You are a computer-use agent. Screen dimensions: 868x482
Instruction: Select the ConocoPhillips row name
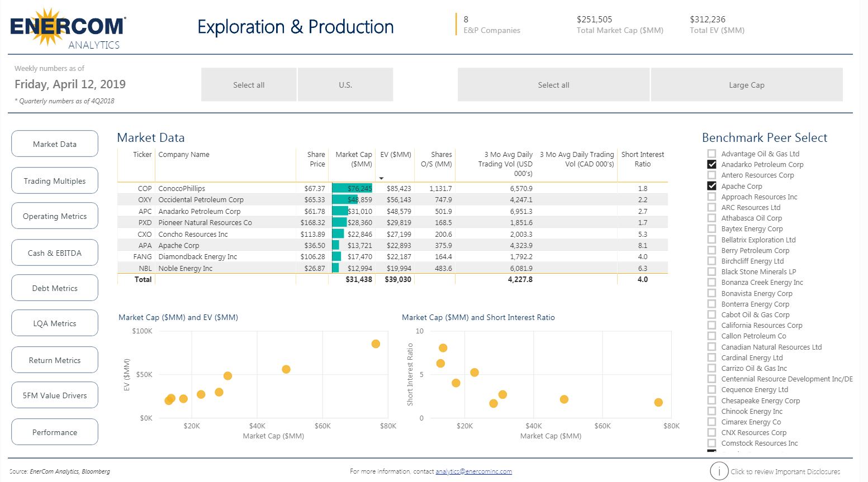[182, 188]
